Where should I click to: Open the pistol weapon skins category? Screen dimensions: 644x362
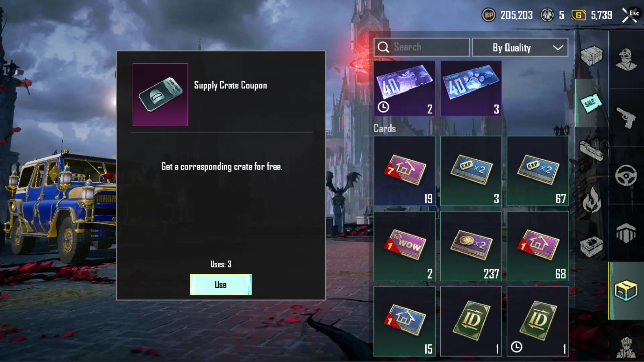[x=626, y=117]
